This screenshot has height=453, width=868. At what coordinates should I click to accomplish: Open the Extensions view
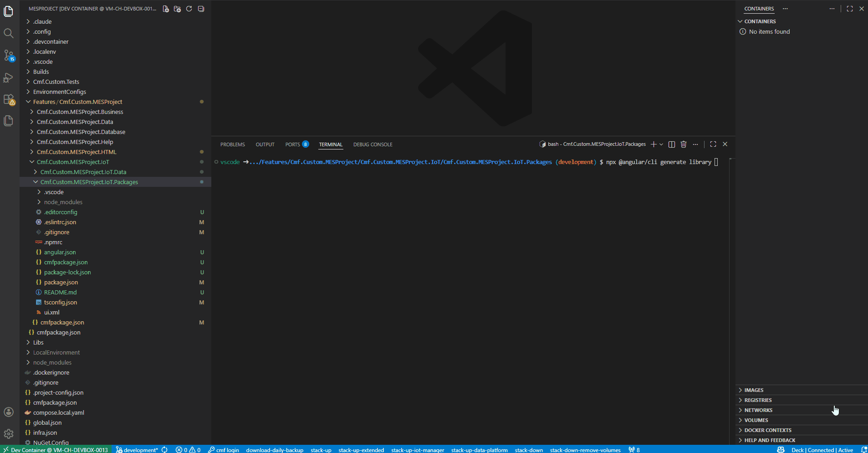[8, 99]
